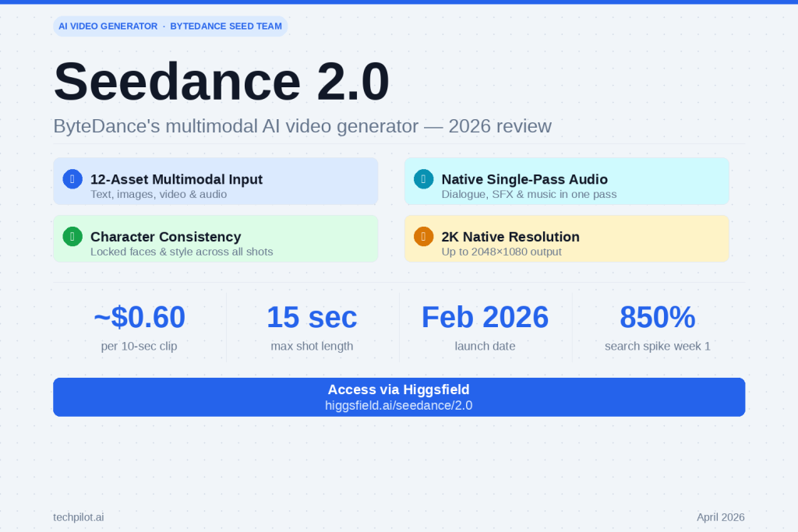Screen dimensions: 798x532
Task: Click the ByteDance's multimodal AI video generator subtitle
Action: 302,126
